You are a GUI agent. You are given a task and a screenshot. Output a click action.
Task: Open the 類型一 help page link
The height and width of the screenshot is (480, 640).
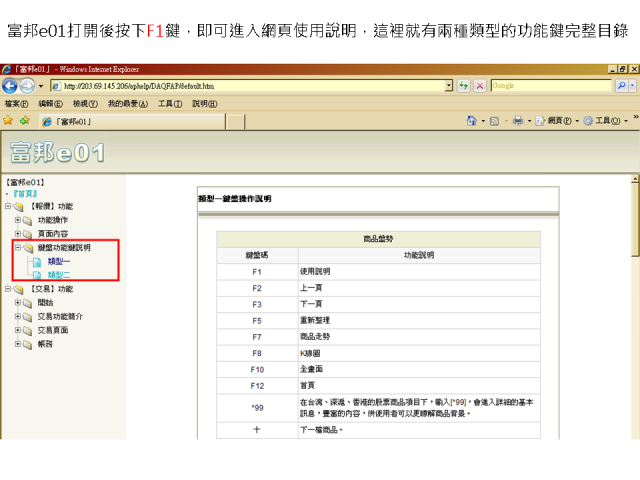pyautogui.click(x=59, y=262)
